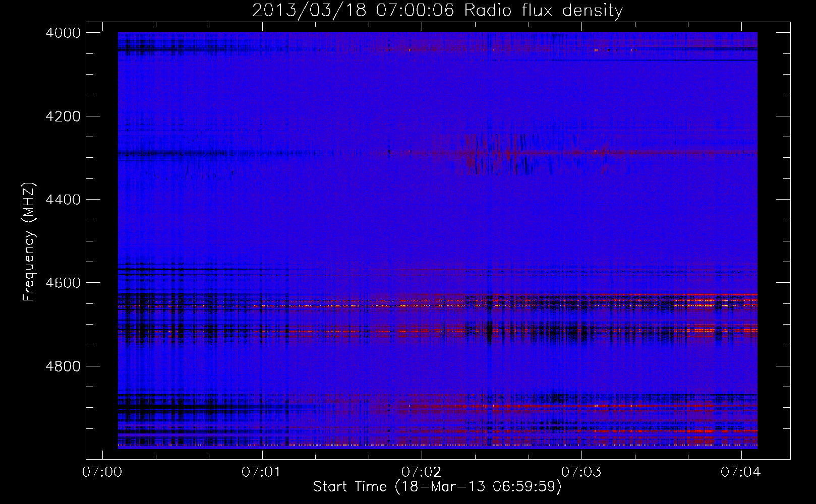The height and width of the screenshot is (504, 816).
Task: Click the plot title "2013/03/18 07:00:06 Radio flux density"
Action: [x=437, y=10]
